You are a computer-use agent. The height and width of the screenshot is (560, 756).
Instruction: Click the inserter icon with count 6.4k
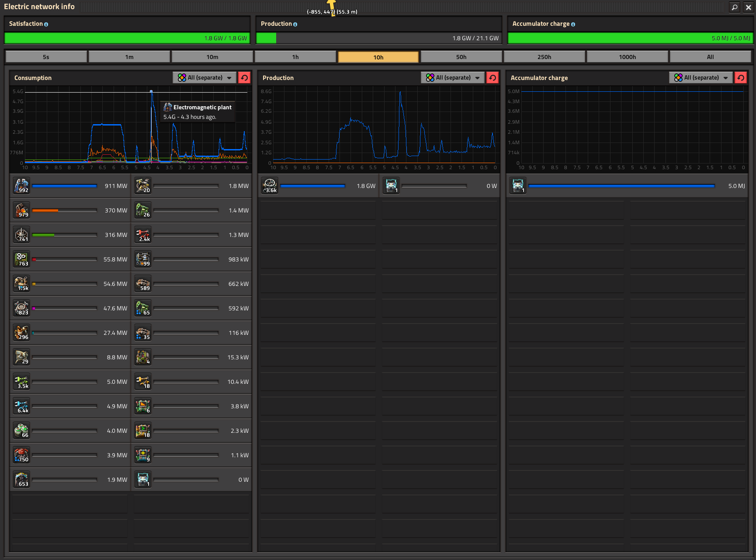pyautogui.click(x=21, y=406)
